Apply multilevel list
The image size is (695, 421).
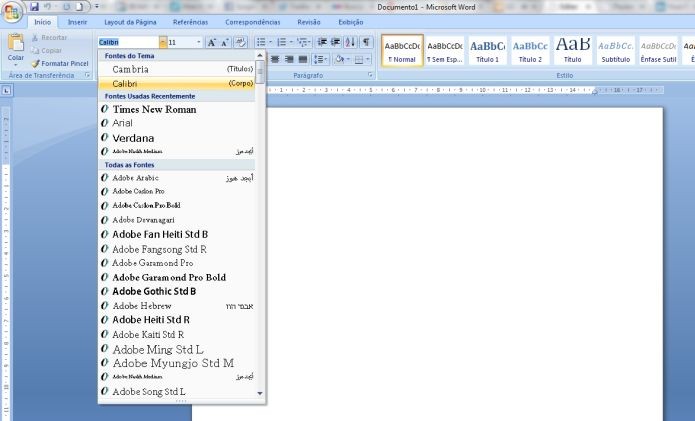pos(302,42)
